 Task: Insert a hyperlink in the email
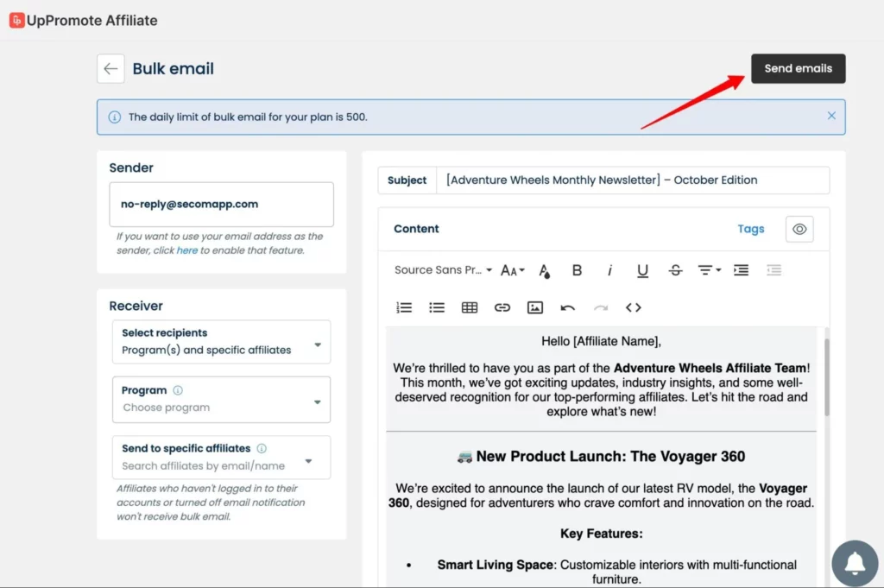(502, 307)
